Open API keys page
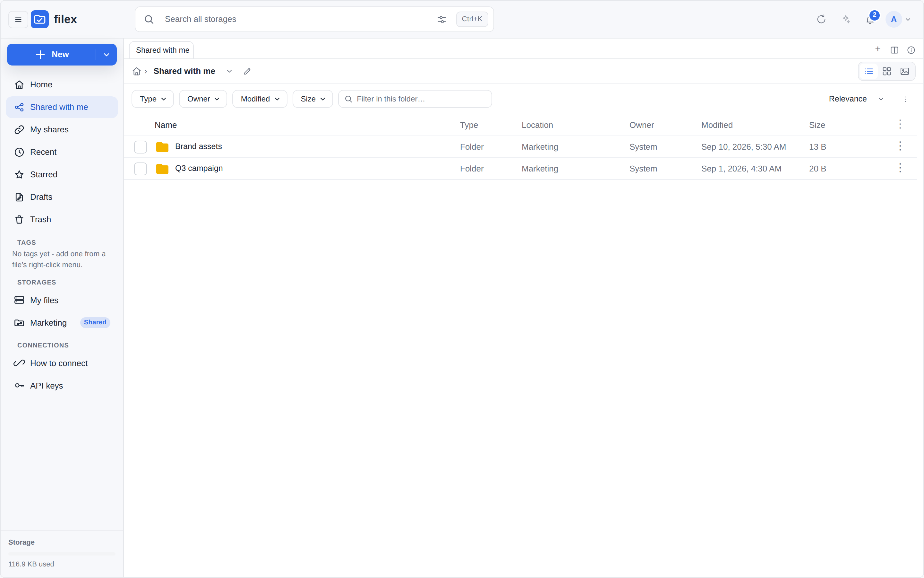 [62, 386]
